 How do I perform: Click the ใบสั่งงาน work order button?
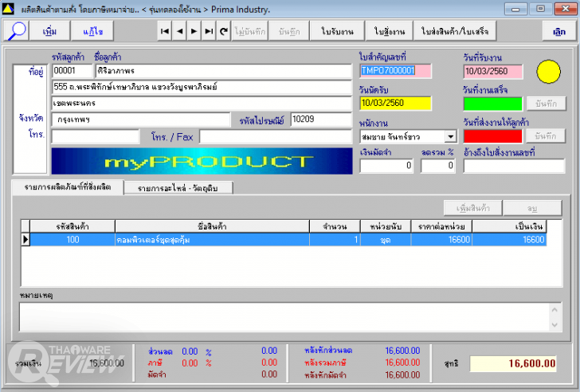(x=390, y=31)
